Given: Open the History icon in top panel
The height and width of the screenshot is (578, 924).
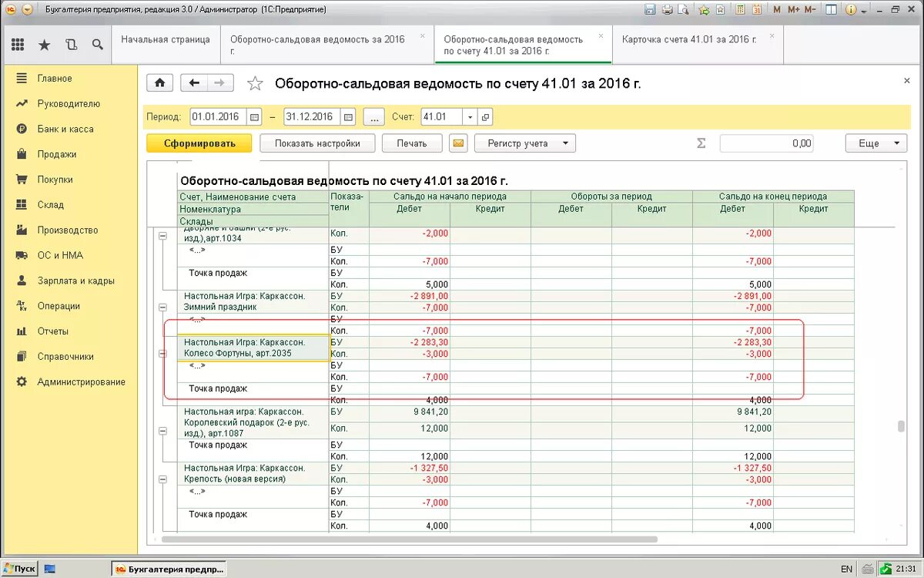Looking at the screenshot, I should tap(71, 45).
